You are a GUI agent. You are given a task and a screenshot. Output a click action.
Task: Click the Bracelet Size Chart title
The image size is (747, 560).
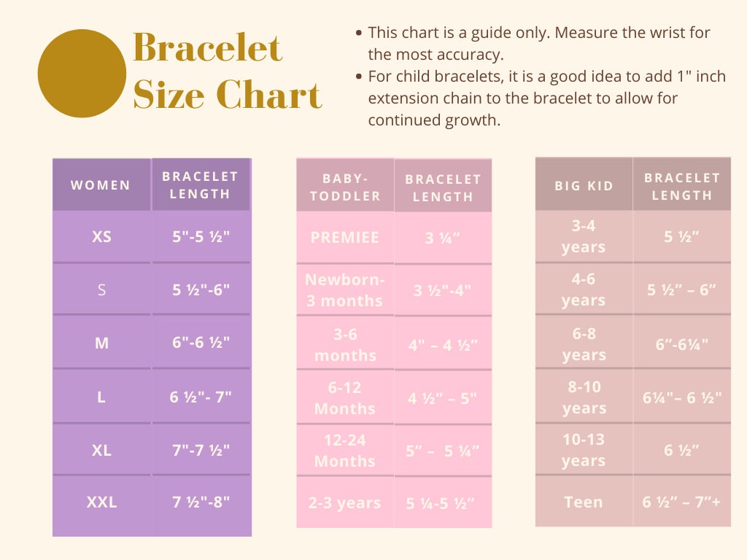[x=227, y=71]
